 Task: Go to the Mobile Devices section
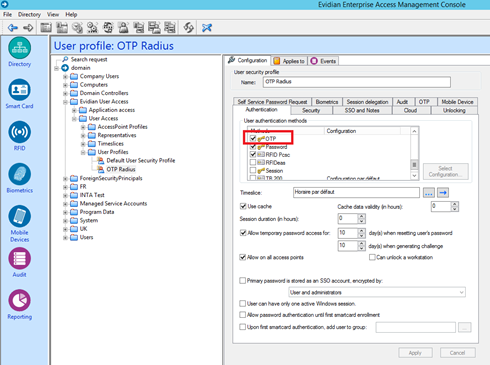pos(20,224)
